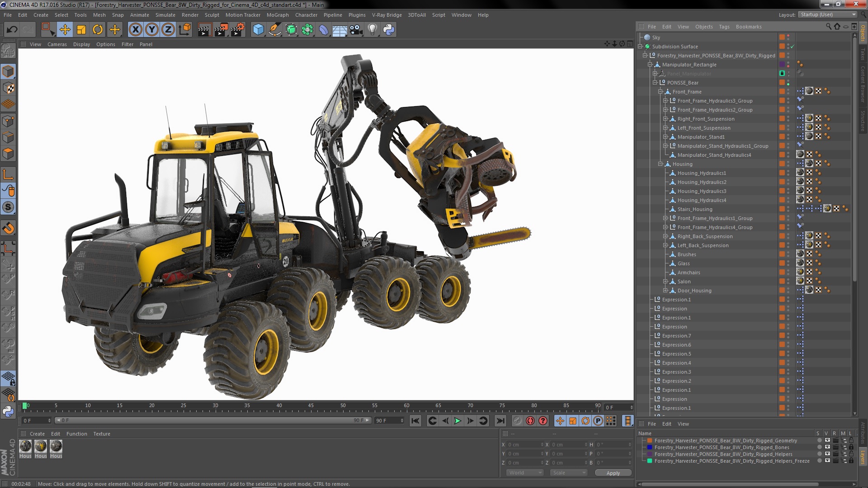Click Bones layer blue color swatch
This screenshot has height=488, width=868.
[650, 447]
